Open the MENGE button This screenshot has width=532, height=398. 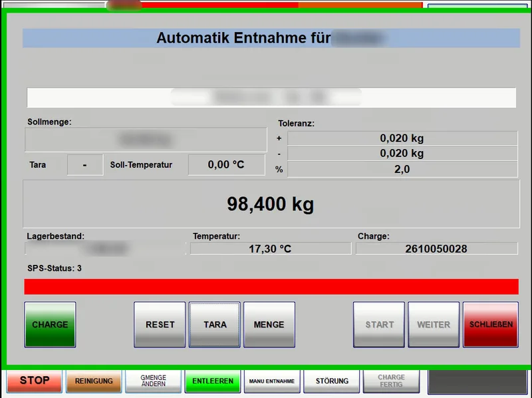coord(269,324)
